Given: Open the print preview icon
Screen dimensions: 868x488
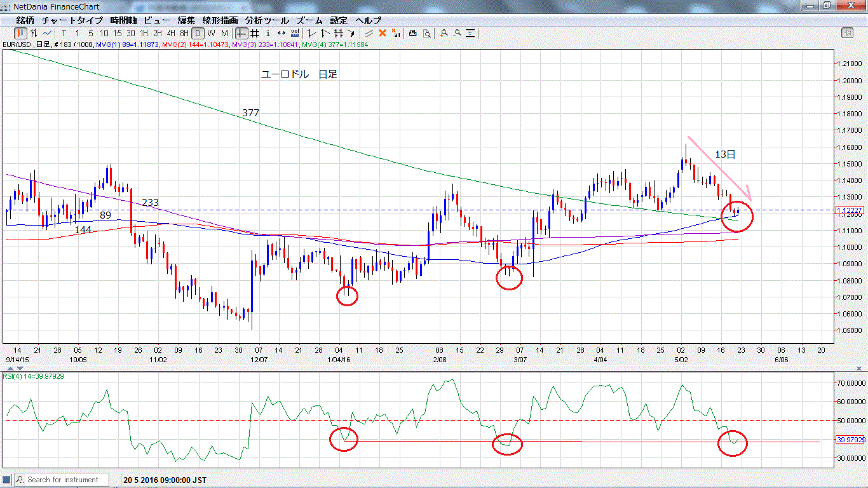Looking at the screenshot, I should [427, 33].
